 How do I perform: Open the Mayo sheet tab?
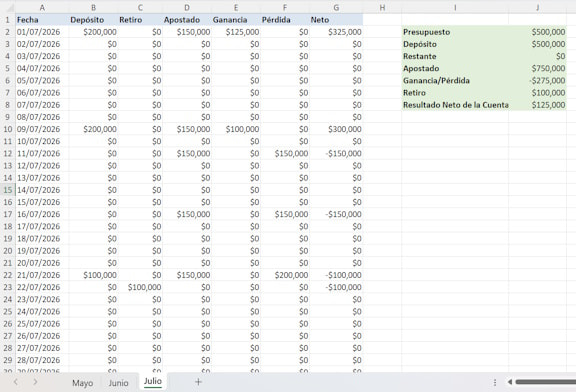point(82,383)
